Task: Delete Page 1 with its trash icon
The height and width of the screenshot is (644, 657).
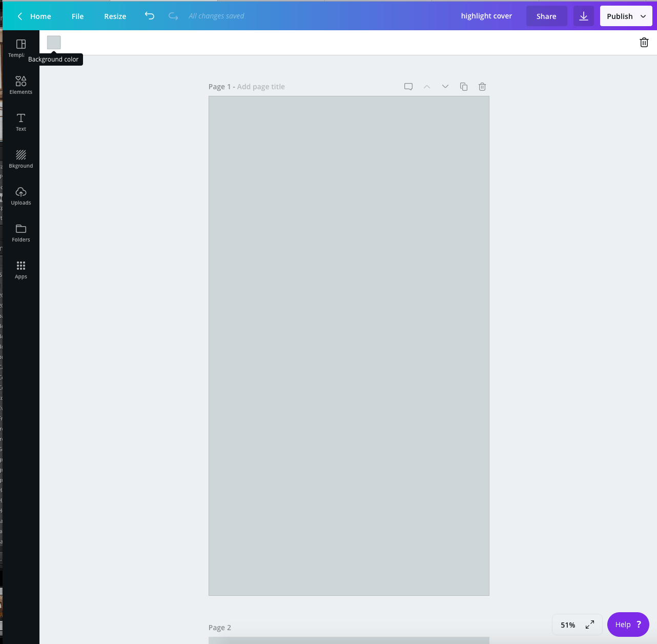Action: click(x=482, y=87)
